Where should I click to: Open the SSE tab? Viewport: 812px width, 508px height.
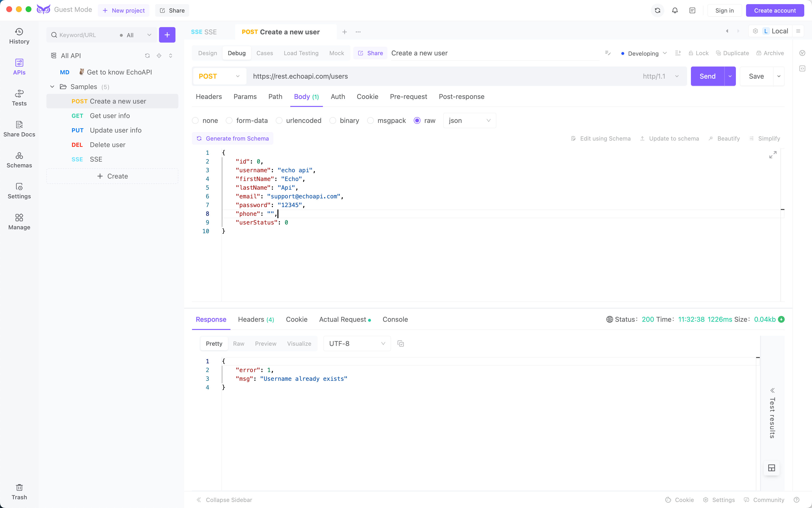[x=204, y=32]
